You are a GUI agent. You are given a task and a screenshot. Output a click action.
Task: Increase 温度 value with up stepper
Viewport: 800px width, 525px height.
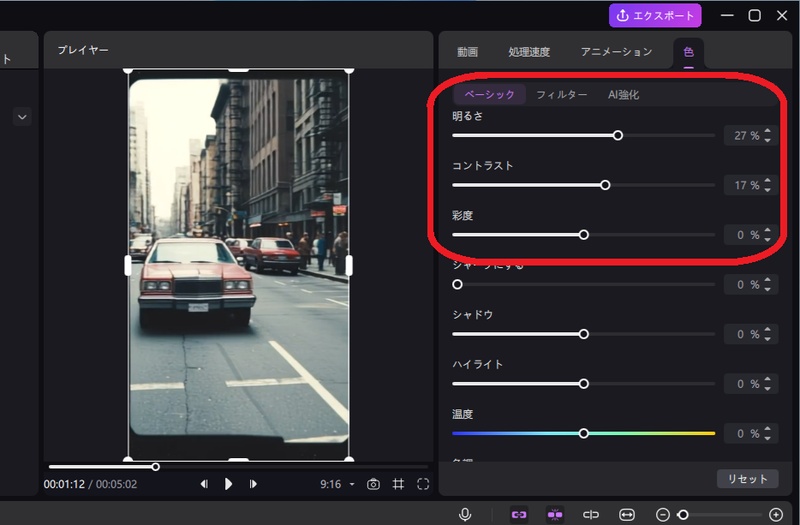click(x=768, y=429)
